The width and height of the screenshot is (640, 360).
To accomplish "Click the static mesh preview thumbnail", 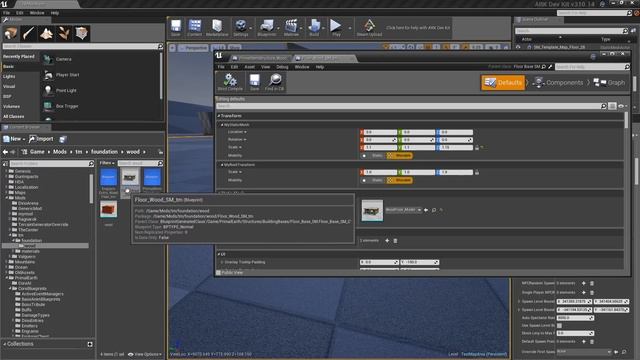I will (x=372, y=211).
